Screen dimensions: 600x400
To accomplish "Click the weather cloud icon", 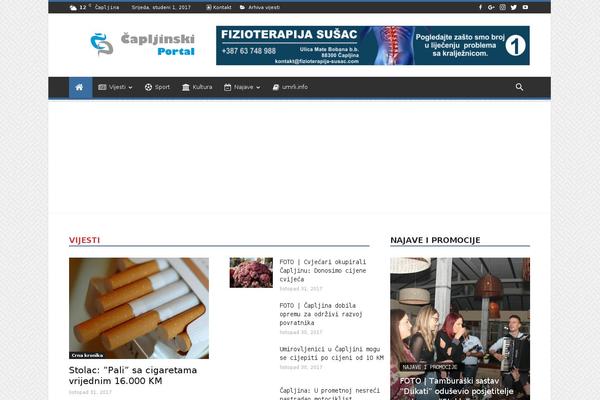I will tap(73, 8).
